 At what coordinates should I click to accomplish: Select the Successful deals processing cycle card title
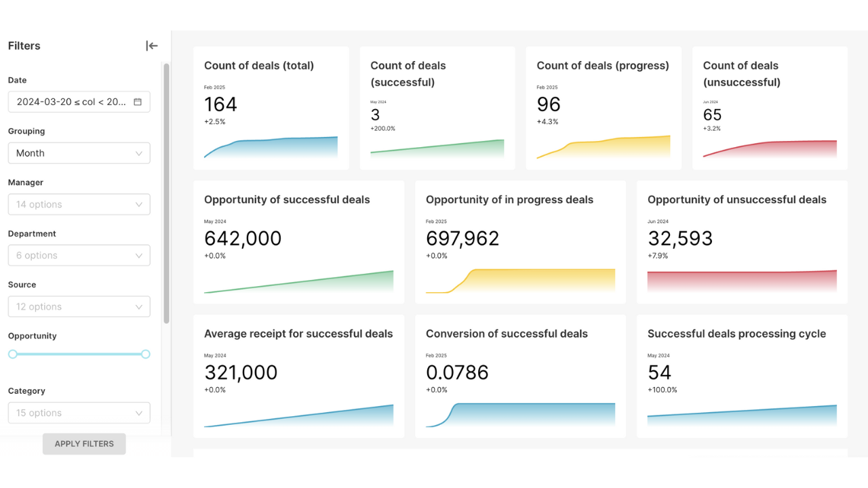[x=736, y=333]
